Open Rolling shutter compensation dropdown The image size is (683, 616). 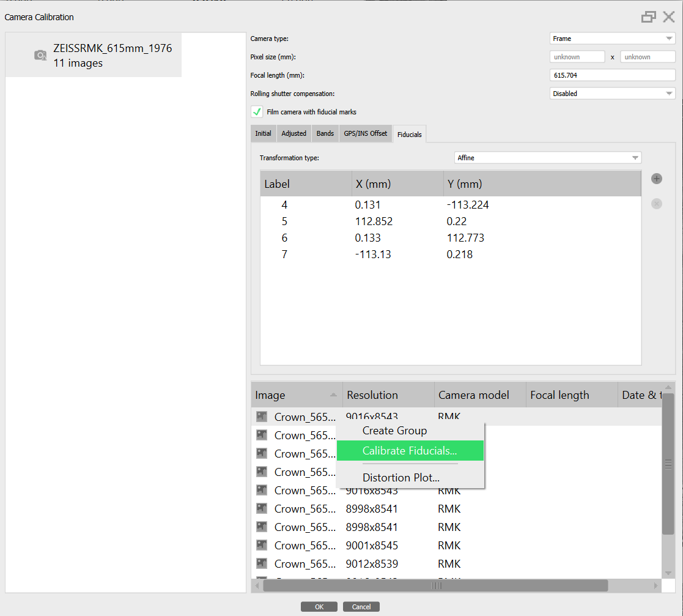tap(612, 94)
